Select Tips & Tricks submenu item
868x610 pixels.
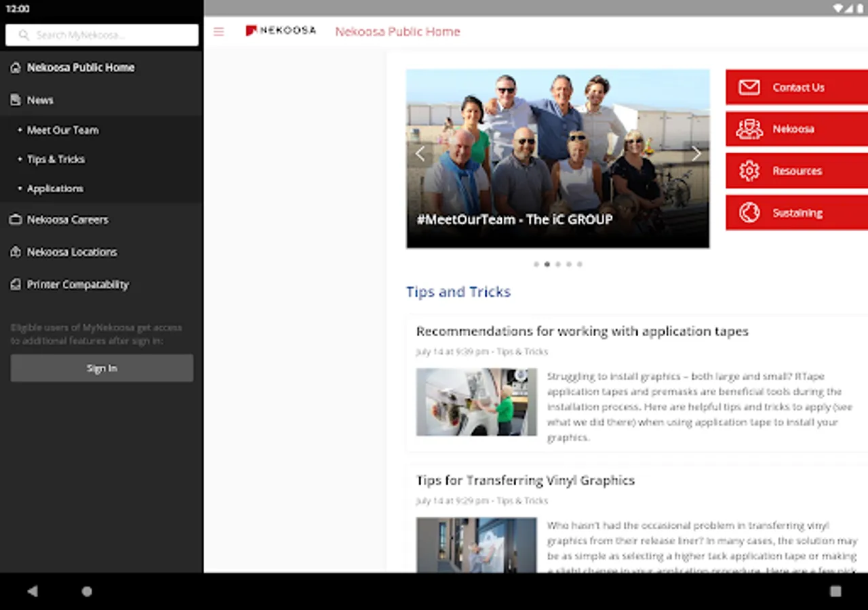point(102,159)
